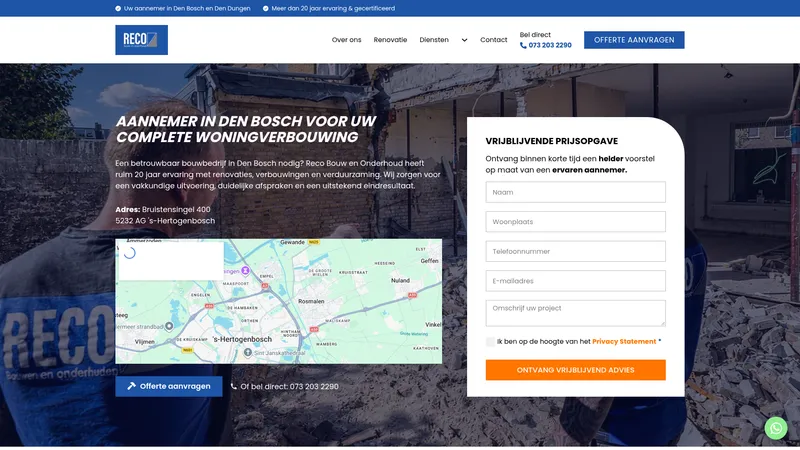Click the Gewande label on the map

pos(292,242)
